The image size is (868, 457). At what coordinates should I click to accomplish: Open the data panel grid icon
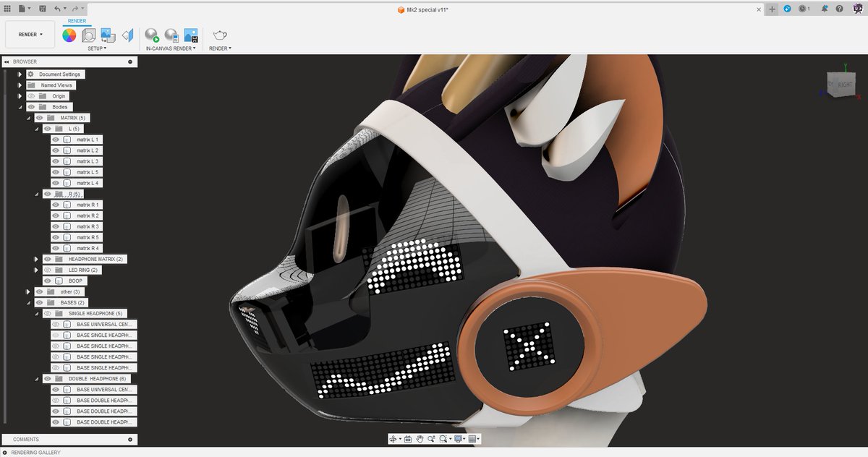7,9
